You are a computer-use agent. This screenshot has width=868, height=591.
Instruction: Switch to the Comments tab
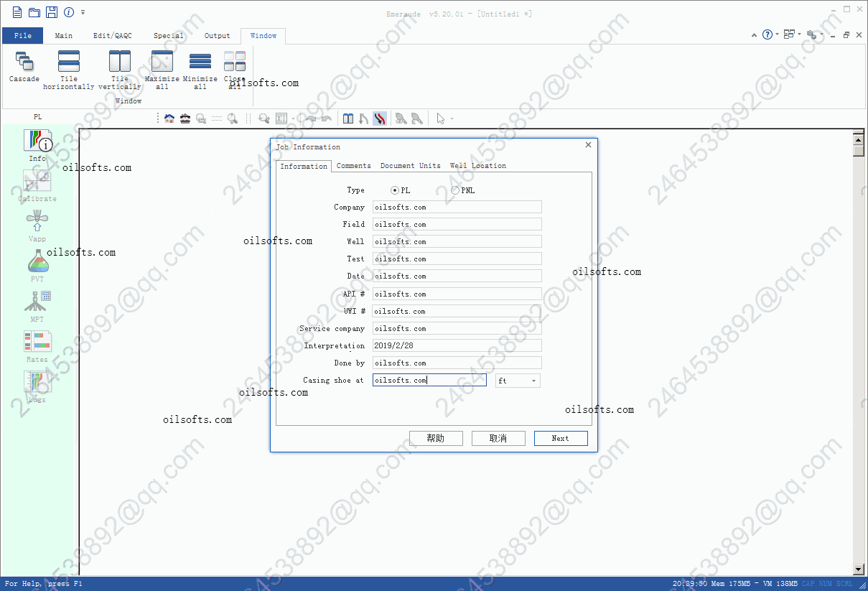(354, 166)
